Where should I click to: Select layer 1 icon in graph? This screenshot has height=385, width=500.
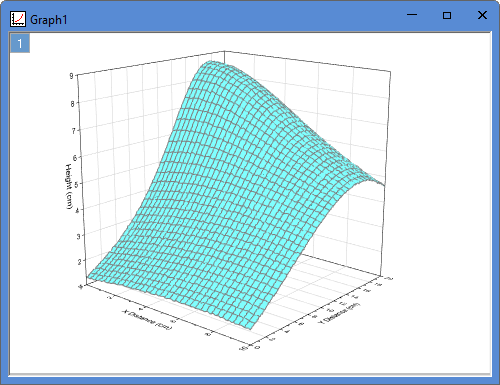point(20,43)
